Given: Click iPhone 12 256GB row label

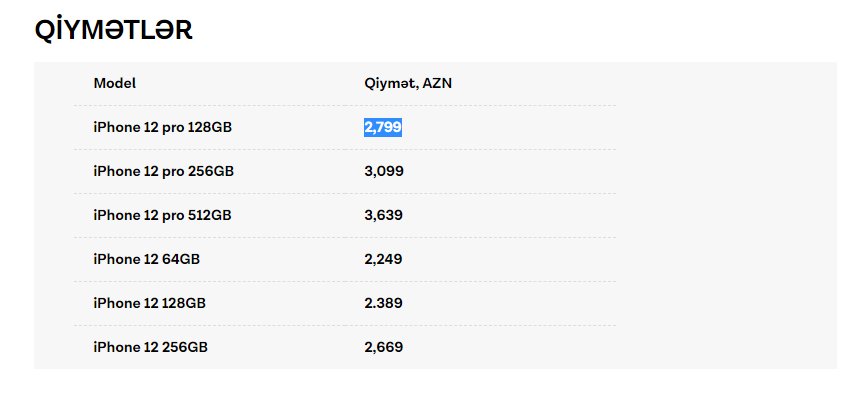Looking at the screenshot, I should coord(150,347).
